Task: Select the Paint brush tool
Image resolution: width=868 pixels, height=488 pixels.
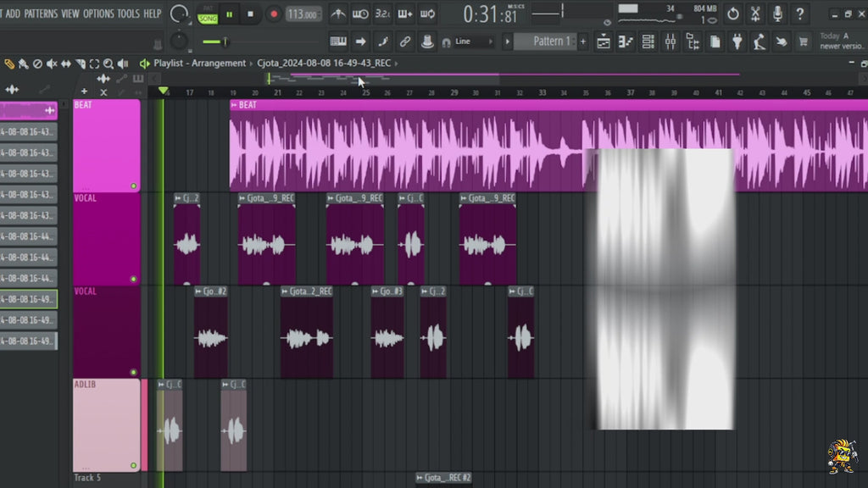Action: (23, 64)
